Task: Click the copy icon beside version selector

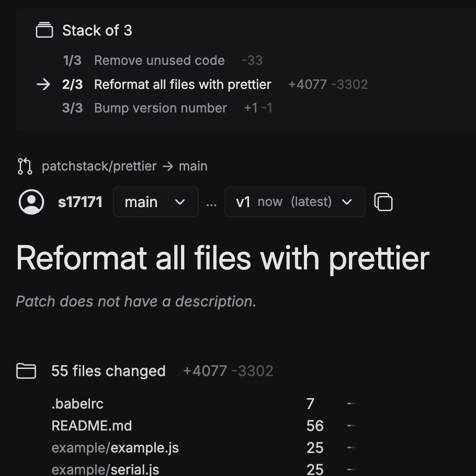Action: pyautogui.click(x=383, y=202)
